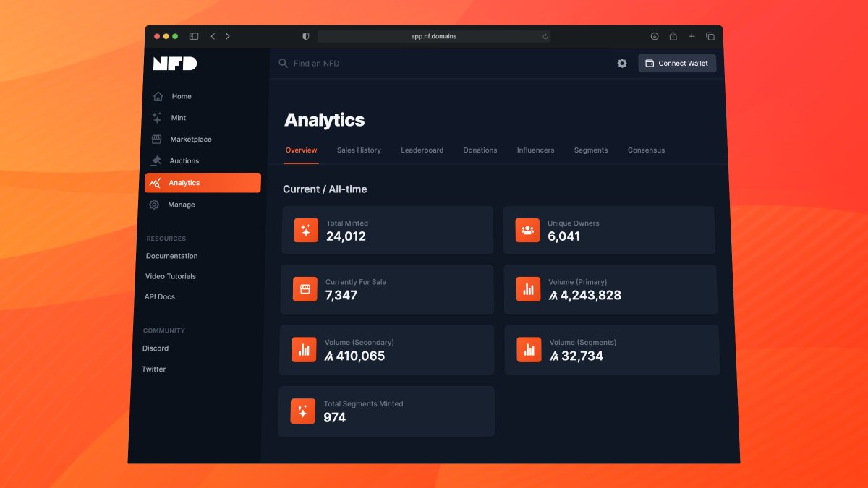Viewport: 868px width, 488px height.
Task: Click the Analytics page title
Action: pos(325,120)
